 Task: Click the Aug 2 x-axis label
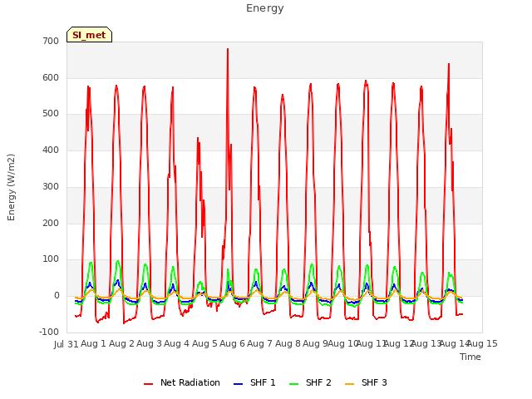tap(121, 343)
